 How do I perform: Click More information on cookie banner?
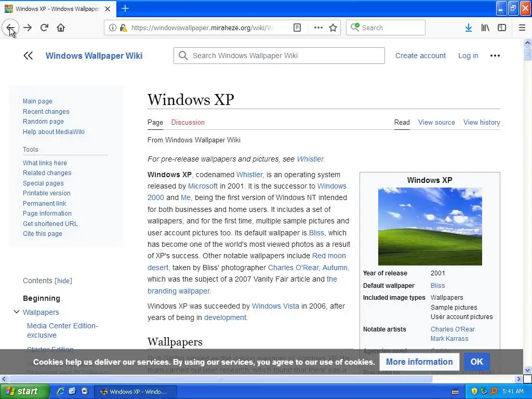click(419, 362)
